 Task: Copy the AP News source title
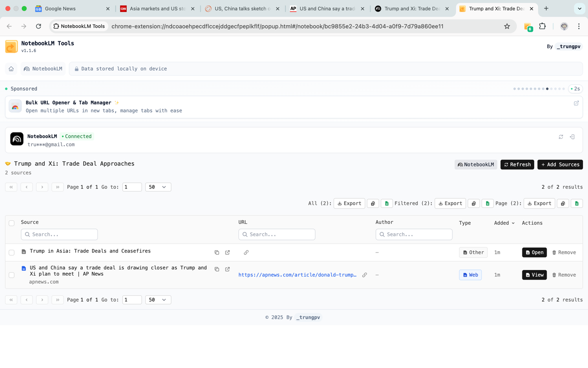tap(216, 269)
